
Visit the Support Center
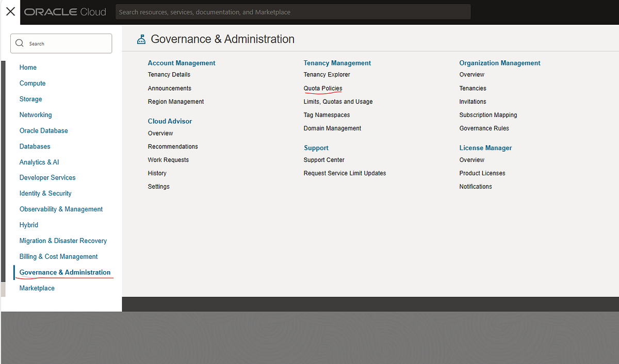(x=324, y=160)
